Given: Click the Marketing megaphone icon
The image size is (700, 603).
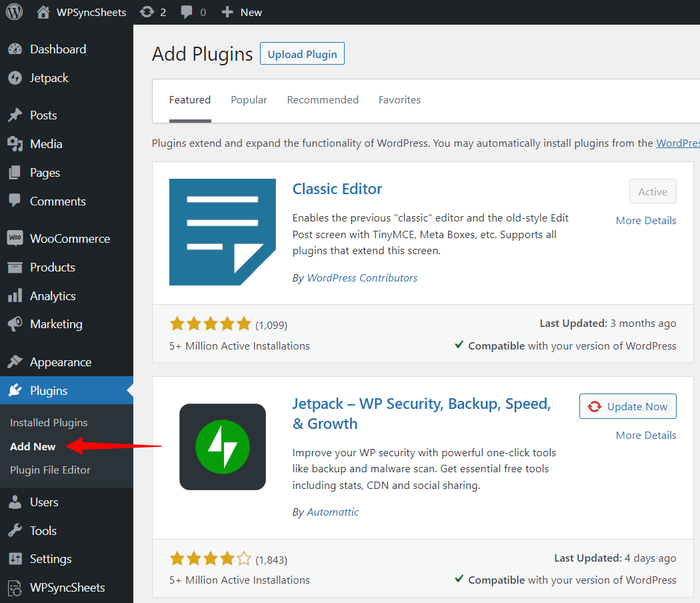Looking at the screenshot, I should [x=15, y=324].
